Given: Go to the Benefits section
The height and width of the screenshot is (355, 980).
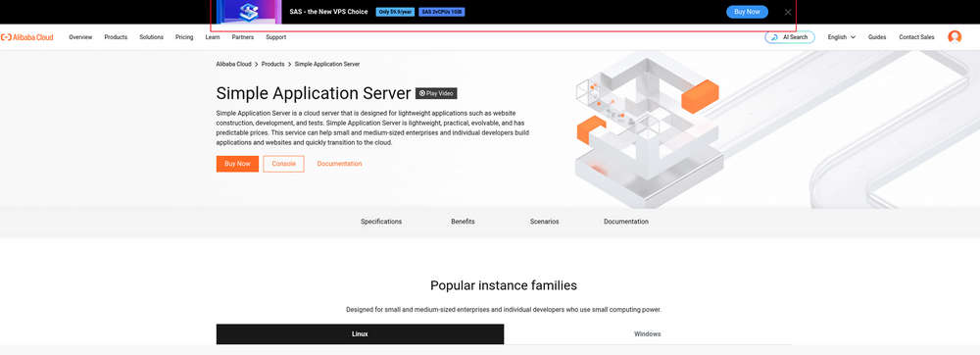Looking at the screenshot, I should (463, 222).
